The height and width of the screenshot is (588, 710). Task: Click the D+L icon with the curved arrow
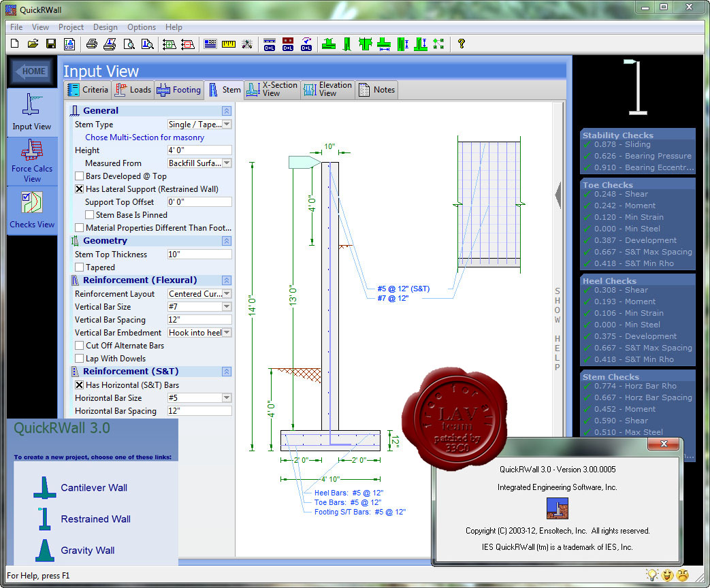[x=306, y=44]
